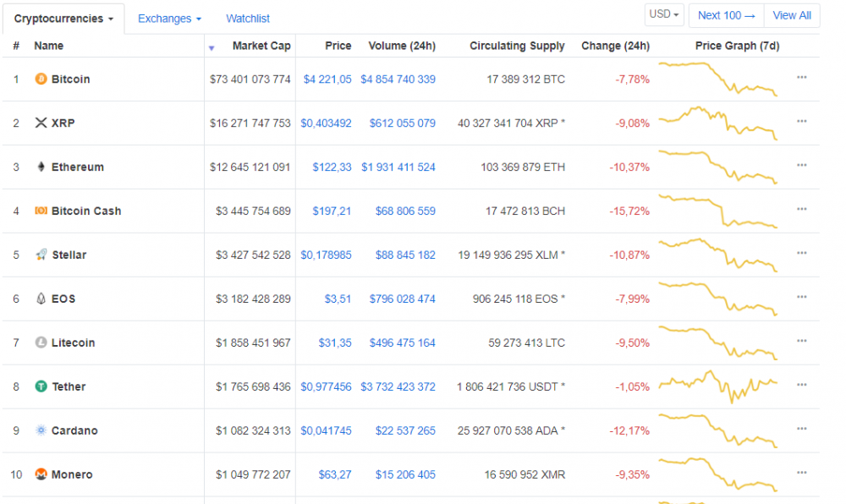Open more options ellipsis for Monero row

click(802, 473)
